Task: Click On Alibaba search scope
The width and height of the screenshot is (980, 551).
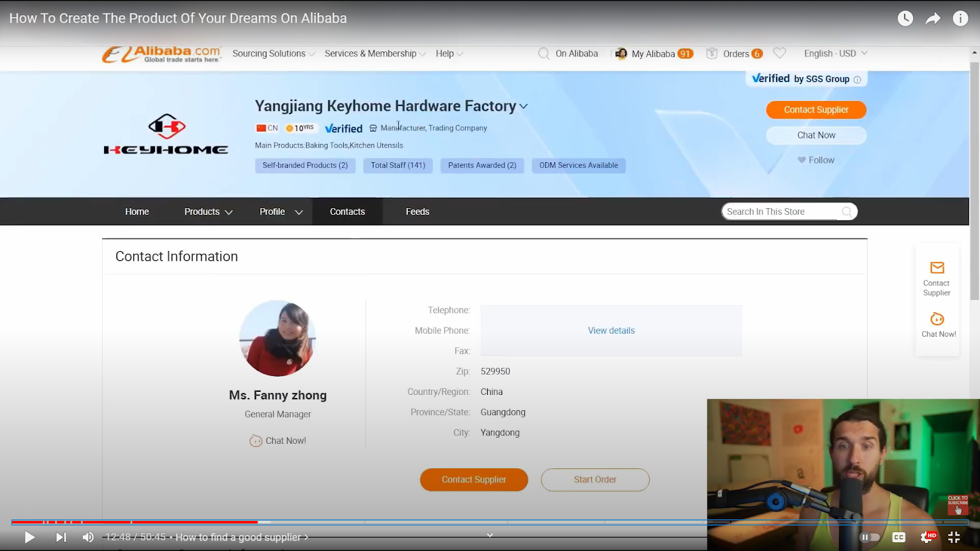Action: click(x=577, y=54)
